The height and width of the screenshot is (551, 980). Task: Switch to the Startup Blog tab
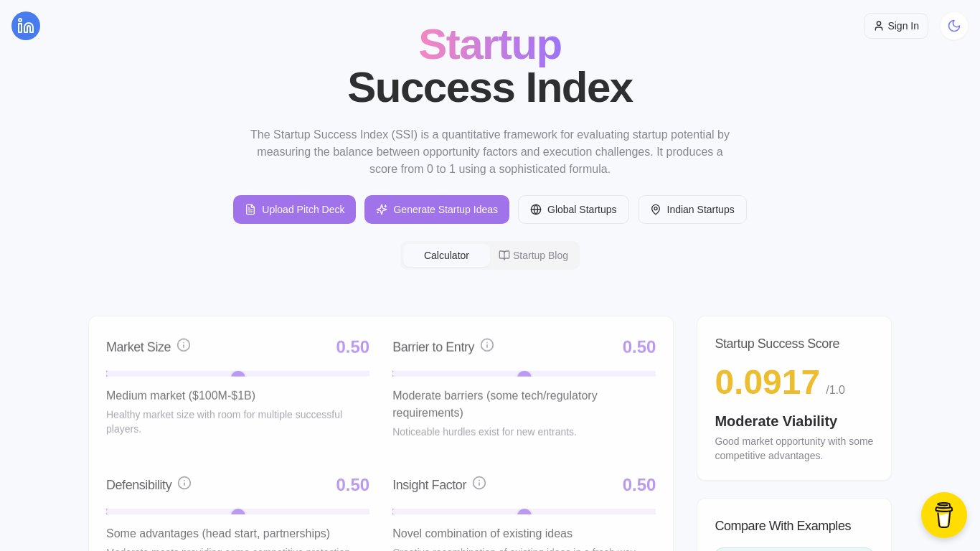(534, 255)
